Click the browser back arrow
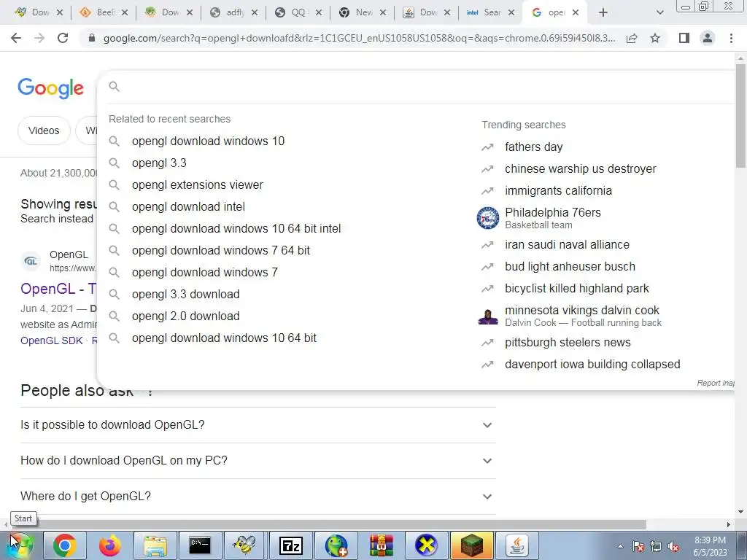This screenshot has height=560, width=747. click(x=16, y=38)
